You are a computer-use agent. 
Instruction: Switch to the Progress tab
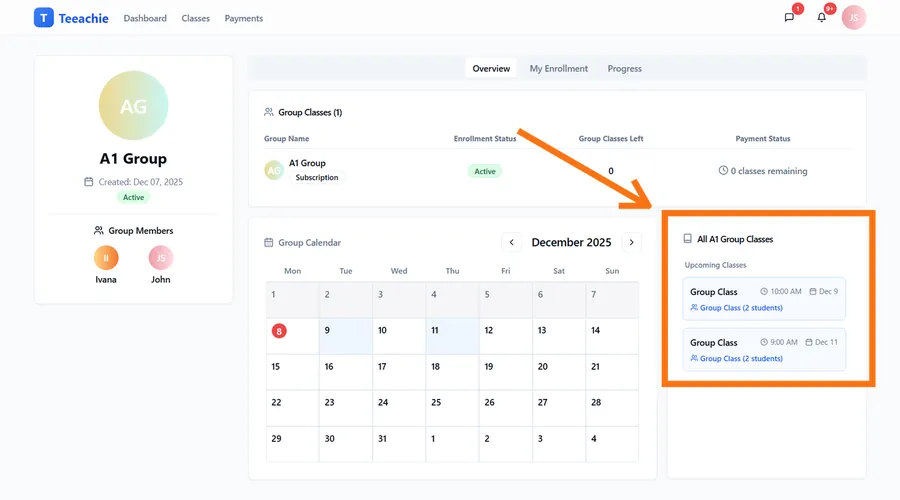coord(625,69)
